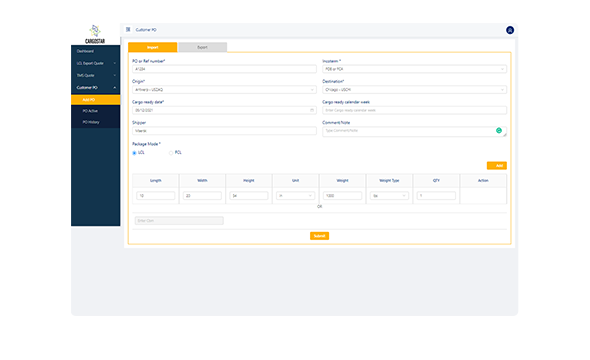Open the user profile avatar icon
The image size is (590, 360).
pyautogui.click(x=510, y=30)
